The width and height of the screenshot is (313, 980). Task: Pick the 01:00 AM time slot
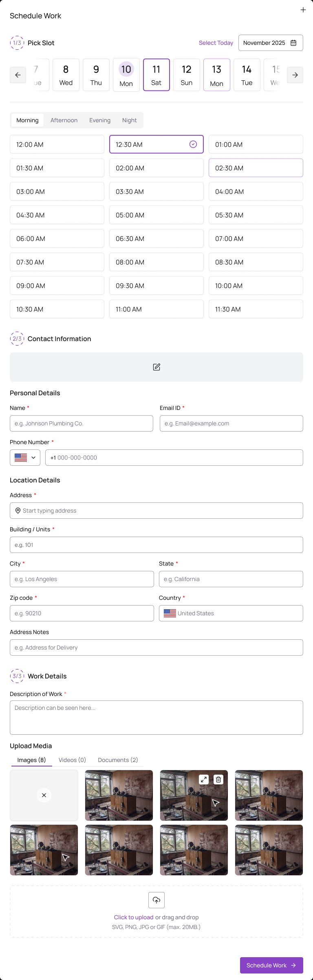[256, 144]
